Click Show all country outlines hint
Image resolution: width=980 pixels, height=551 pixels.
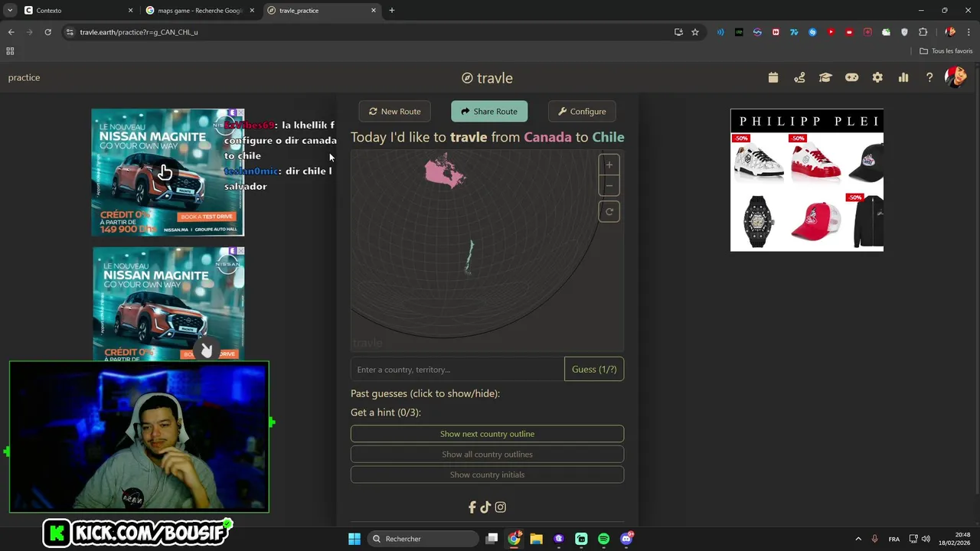coord(487,455)
